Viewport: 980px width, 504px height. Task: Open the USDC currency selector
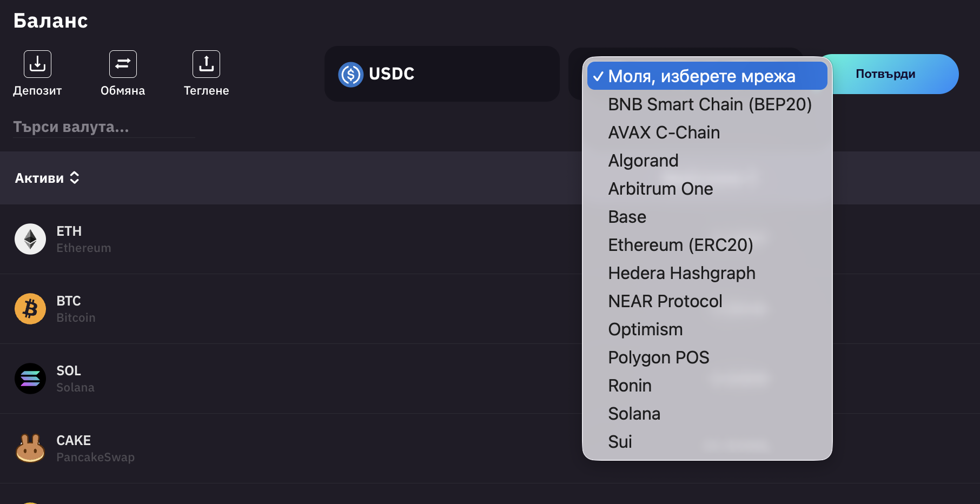[x=441, y=74]
